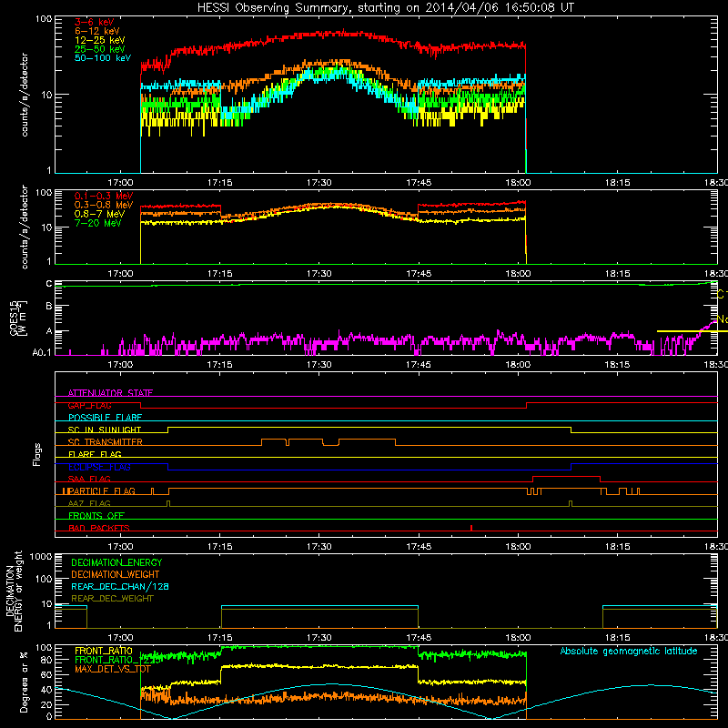Click the yellow horizontal line in GOES panel
Viewport: 728px width, 728px height.
coord(693,331)
